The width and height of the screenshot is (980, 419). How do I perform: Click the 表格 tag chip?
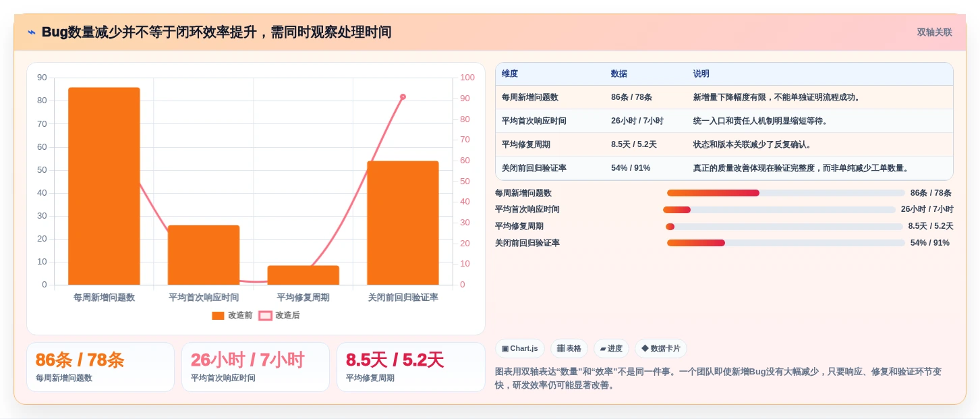coord(569,348)
